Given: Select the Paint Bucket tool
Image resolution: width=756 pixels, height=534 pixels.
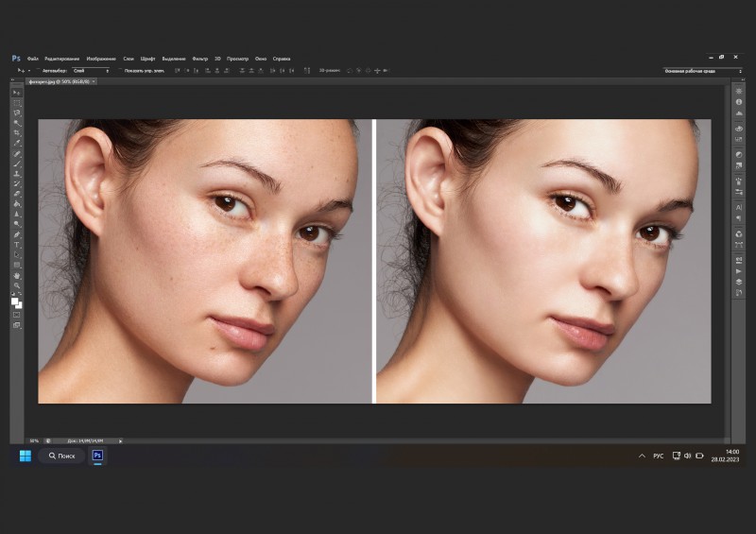Looking at the screenshot, I should pyautogui.click(x=17, y=204).
